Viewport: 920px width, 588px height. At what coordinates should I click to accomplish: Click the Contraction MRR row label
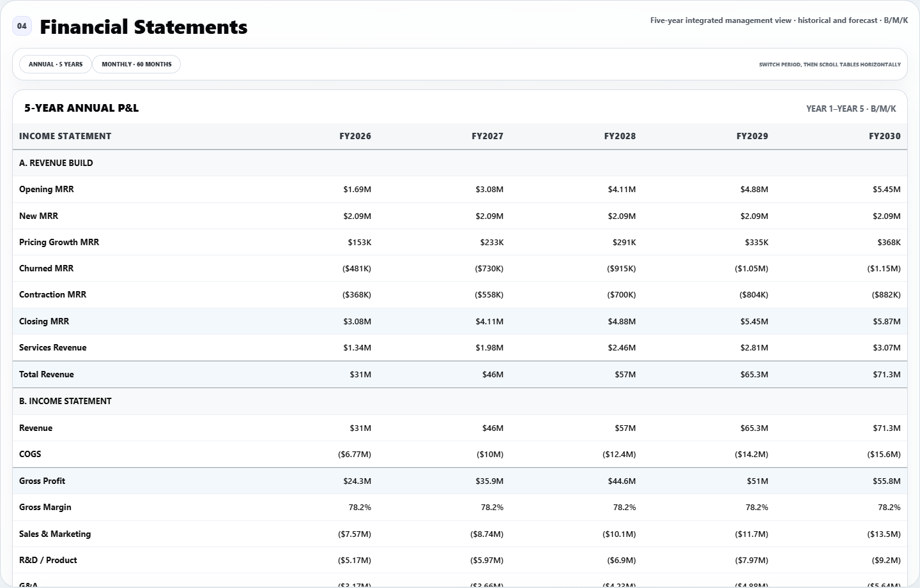[x=52, y=294]
